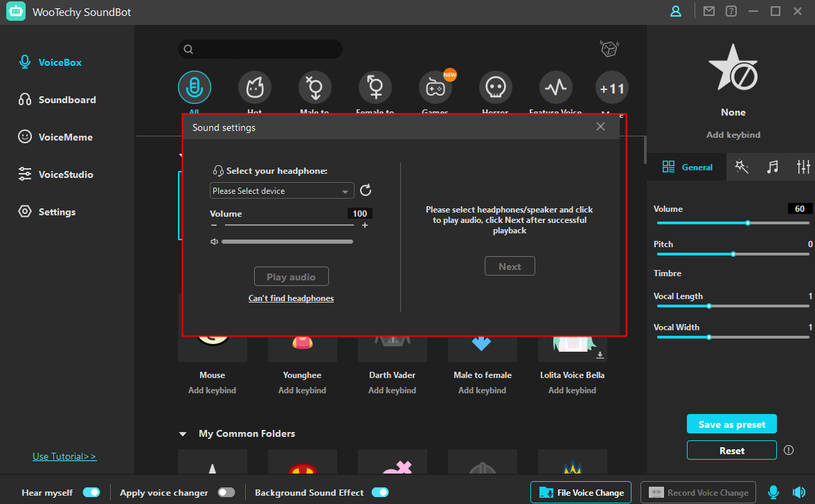This screenshot has width=815, height=504.
Task: Click the Can't find headphones link
Action: 291,298
